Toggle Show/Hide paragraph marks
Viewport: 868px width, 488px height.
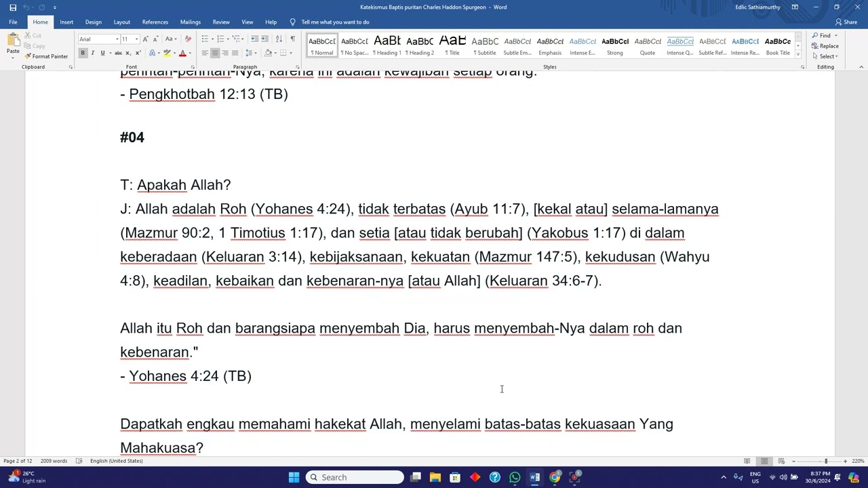click(x=292, y=39)
